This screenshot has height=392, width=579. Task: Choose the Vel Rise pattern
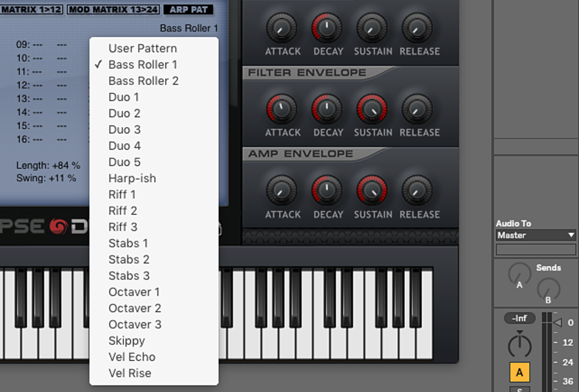154,373
